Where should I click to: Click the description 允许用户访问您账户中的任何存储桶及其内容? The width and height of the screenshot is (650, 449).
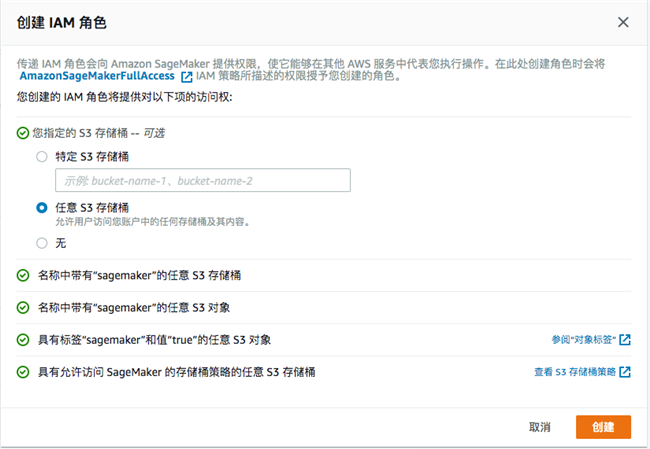click(153, 222)
